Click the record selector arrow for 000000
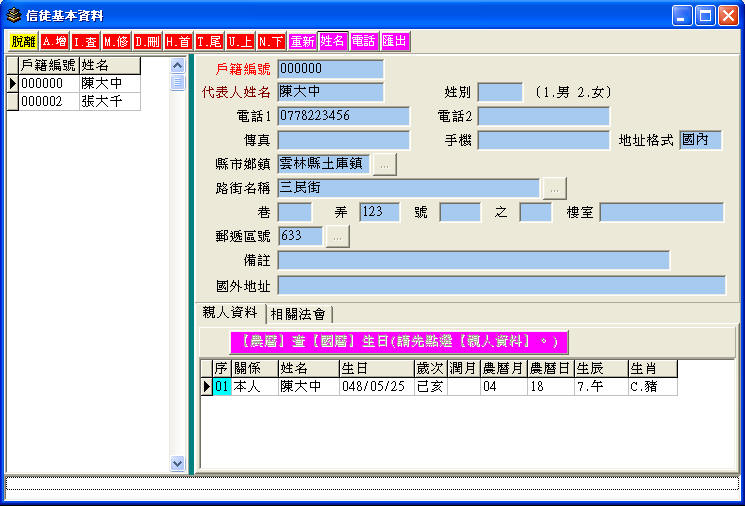Image resolution: width=745 pixels, height=506 pixels. click(12, 84)
